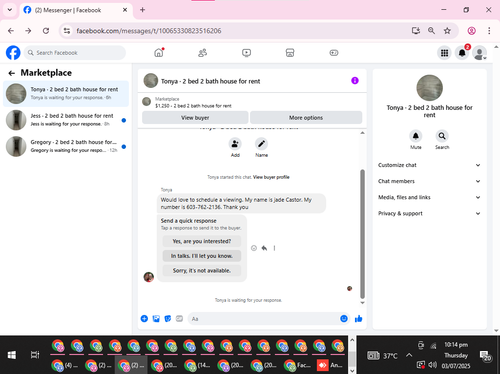Expand Privacy & support section

click(x=429, y=213)
